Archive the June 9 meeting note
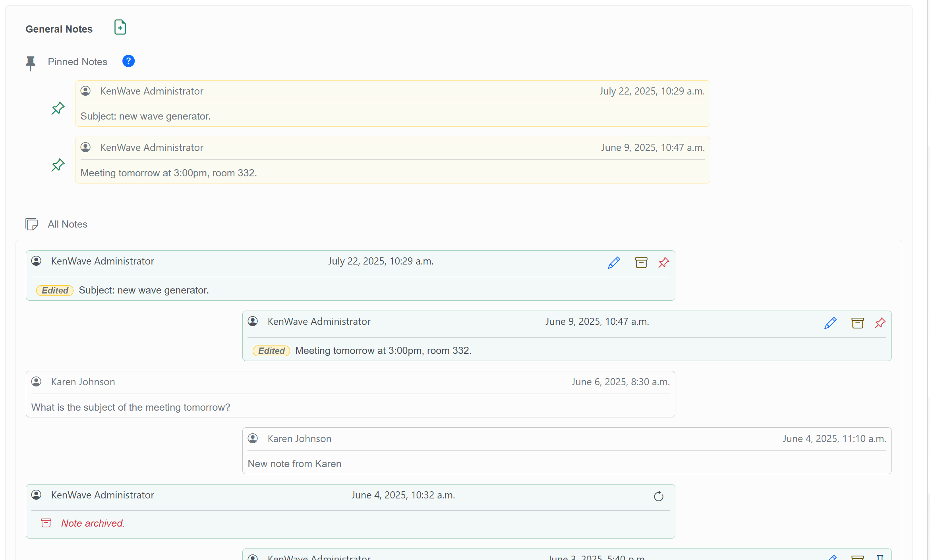 click(x=857, y=323)
